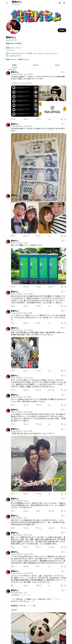Screen dimensions: 72x644
Task: Go back using the header arrow
Action: pos(7,3)
